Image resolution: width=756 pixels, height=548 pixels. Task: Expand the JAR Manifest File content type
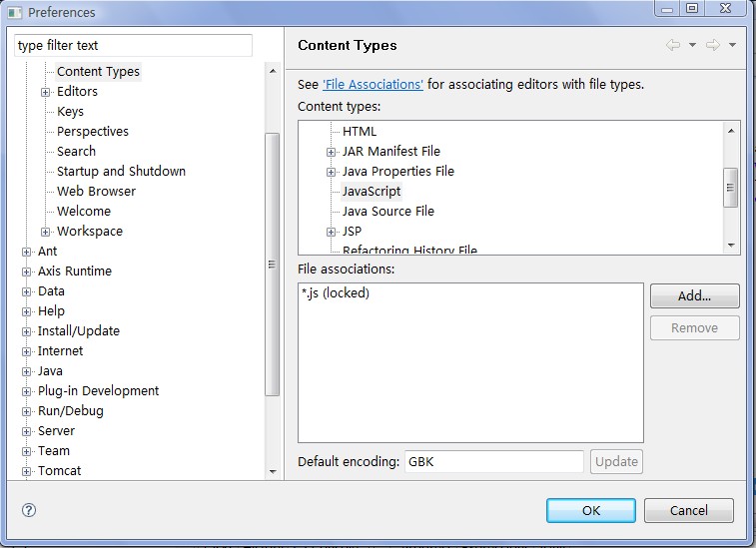tap(331, 152)
